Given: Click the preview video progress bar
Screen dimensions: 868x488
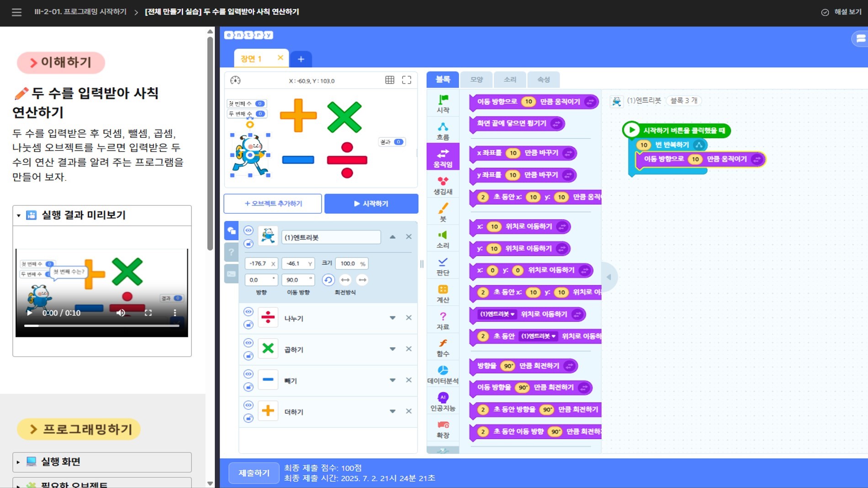Looking at the screenshot, I should pos(102,325).
